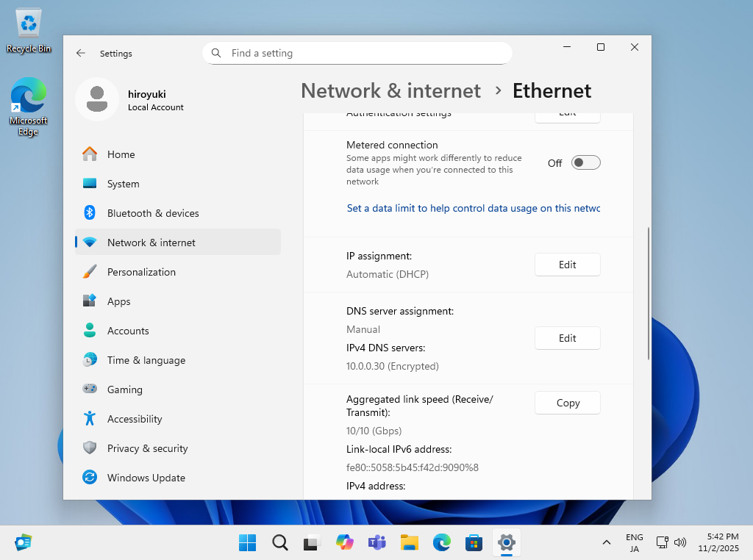Image resolution: width=753 pixels, height=560 pixels.
Task: Open the data limit settings link
Action: 473,209
